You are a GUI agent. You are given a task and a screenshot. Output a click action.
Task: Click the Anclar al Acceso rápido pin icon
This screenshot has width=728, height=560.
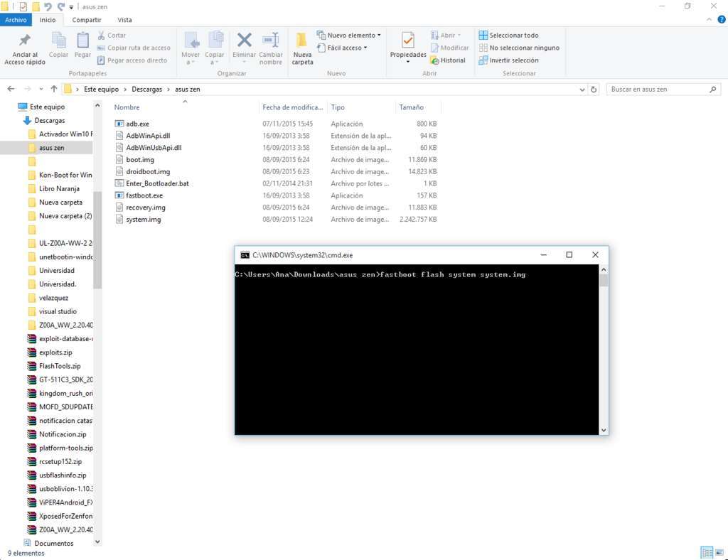(25, 41)
